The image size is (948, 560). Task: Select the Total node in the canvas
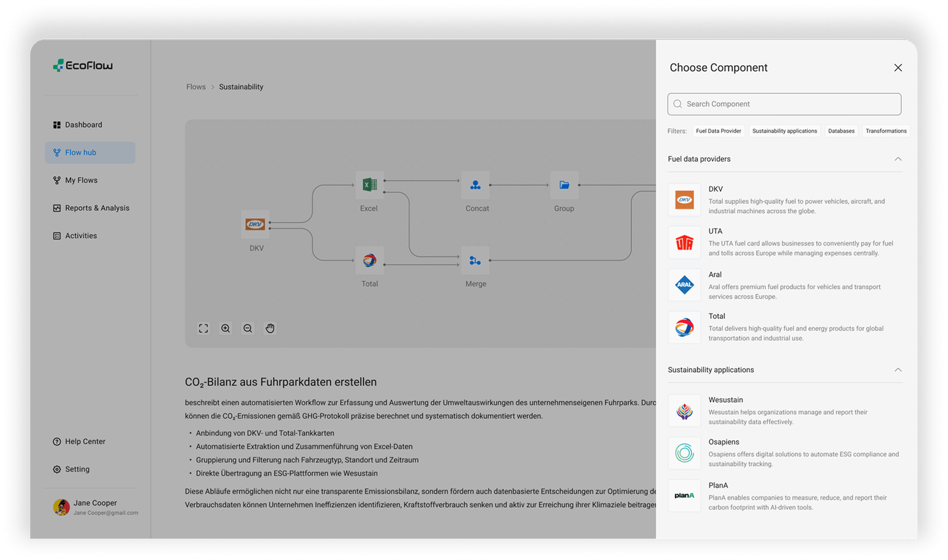click(370, 260)
